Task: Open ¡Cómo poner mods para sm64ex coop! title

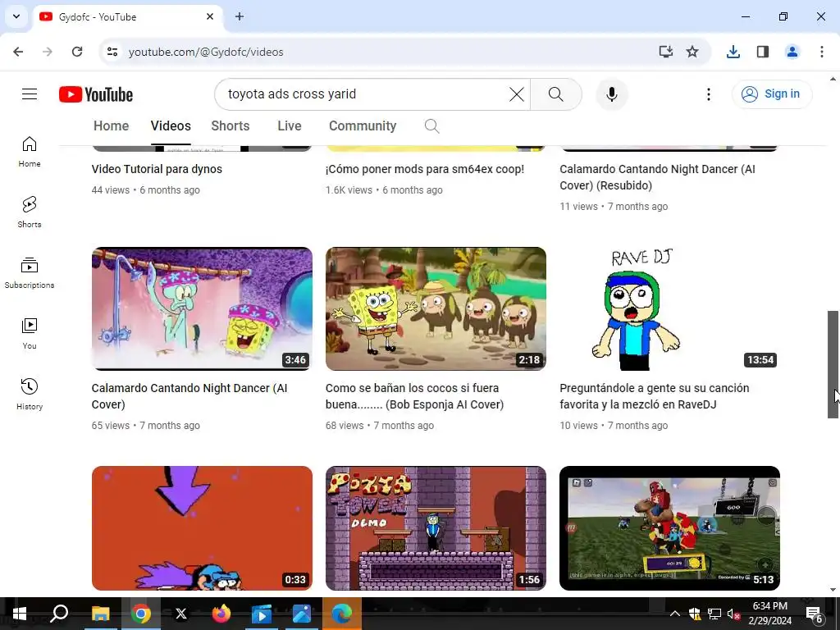Action: tap(425, 169)
